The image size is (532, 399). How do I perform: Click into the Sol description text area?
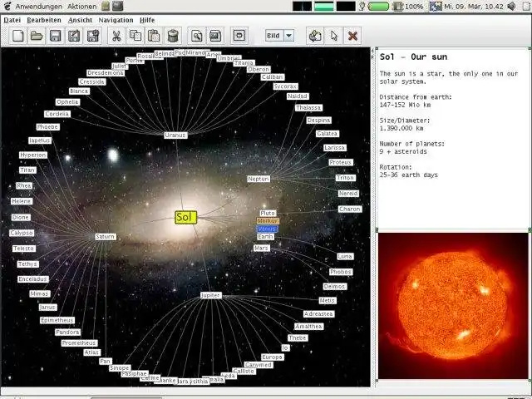(x=453, y=139)
